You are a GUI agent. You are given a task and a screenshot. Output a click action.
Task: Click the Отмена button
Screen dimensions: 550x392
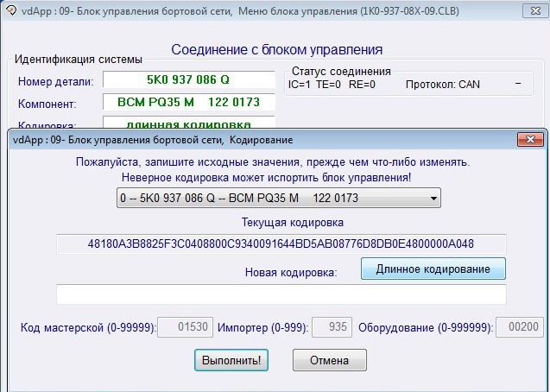point(329,360)
